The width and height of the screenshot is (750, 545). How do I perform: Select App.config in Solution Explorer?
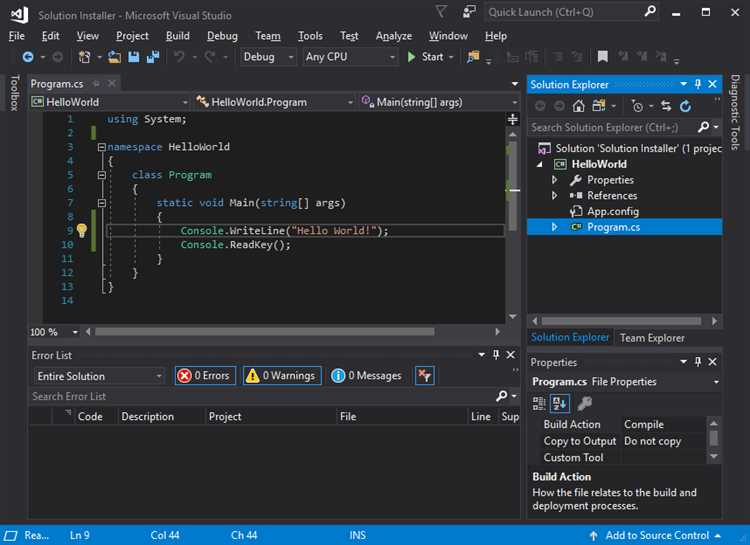point(613,211)
